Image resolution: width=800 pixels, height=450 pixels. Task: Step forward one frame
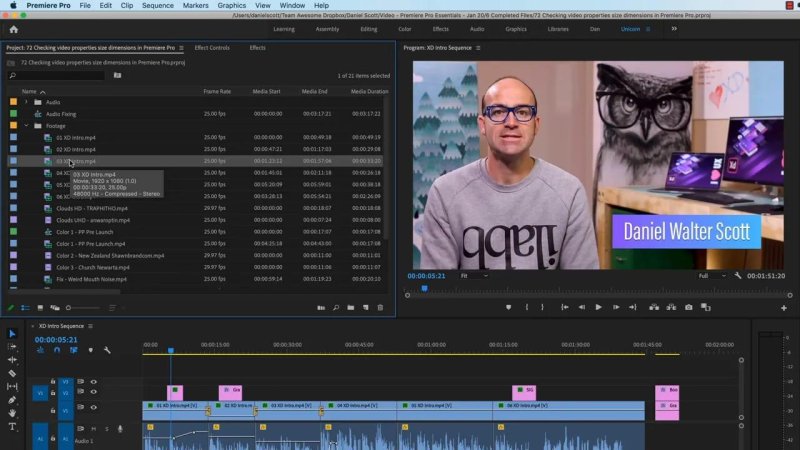[616, 307]
